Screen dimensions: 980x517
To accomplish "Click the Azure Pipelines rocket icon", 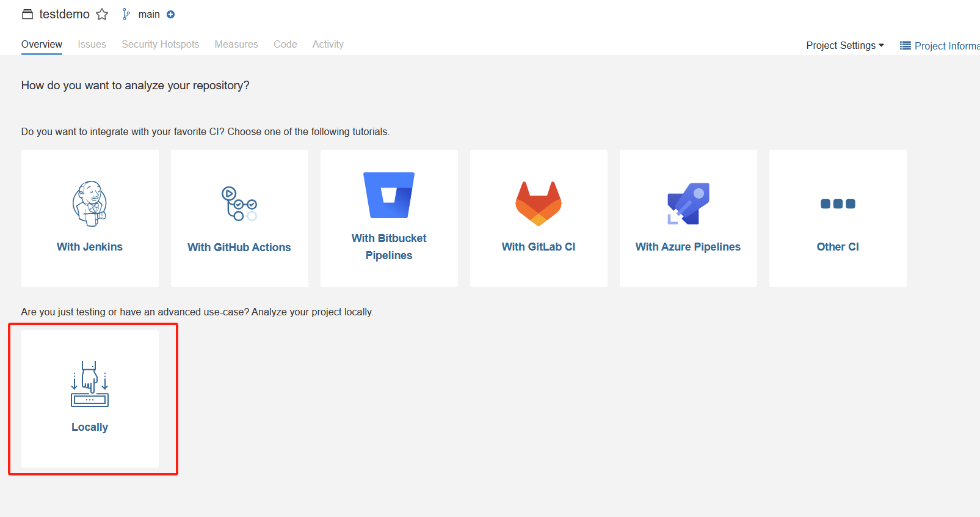I will (688, 204).
